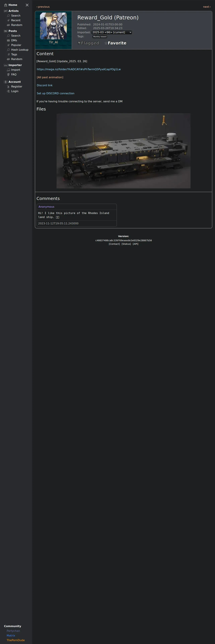Go to Register page
This screenshot has width=215, height=644.
click(17, 87)
